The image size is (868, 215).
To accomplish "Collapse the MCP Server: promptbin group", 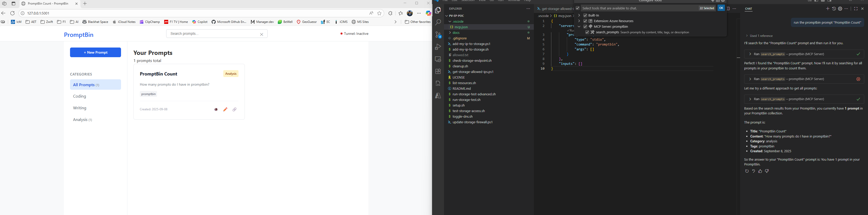I will coord(579,27).
